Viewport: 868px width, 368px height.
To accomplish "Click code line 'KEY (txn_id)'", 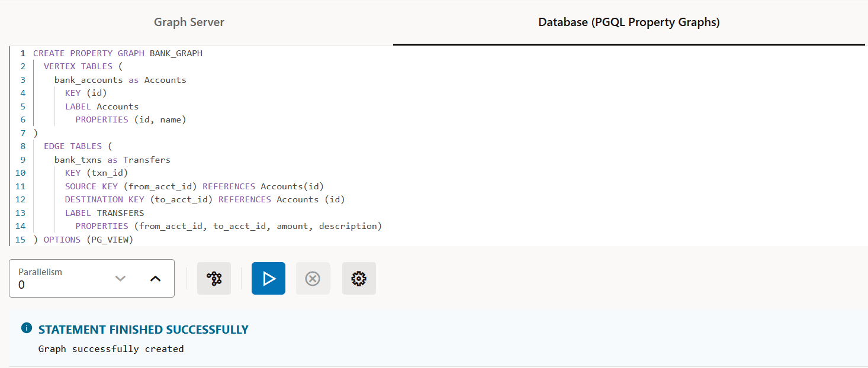I will click(x=97, y=173).
